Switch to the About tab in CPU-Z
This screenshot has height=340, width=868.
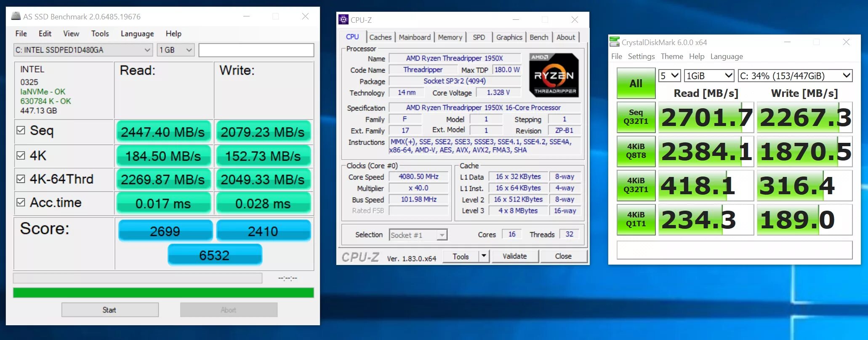566,37
